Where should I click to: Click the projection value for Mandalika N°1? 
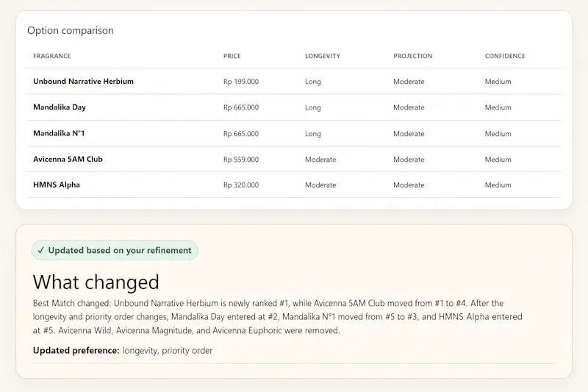pos(409,134)
